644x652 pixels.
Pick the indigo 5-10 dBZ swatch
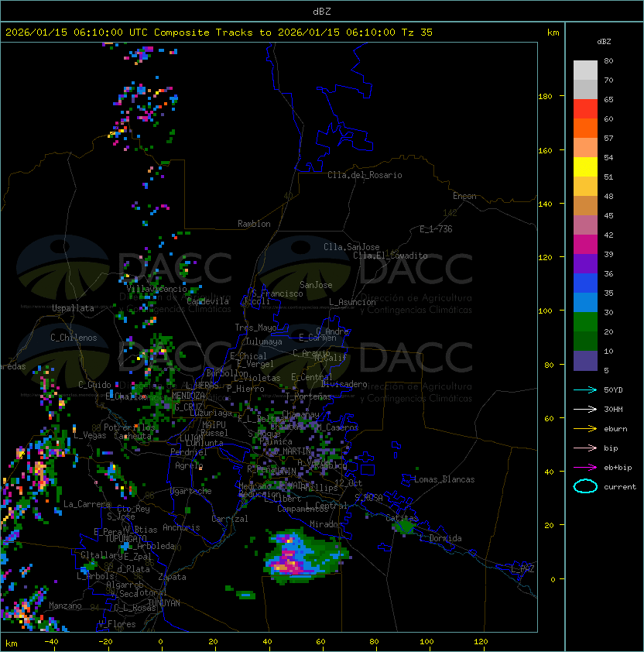[x=585, y=361]
